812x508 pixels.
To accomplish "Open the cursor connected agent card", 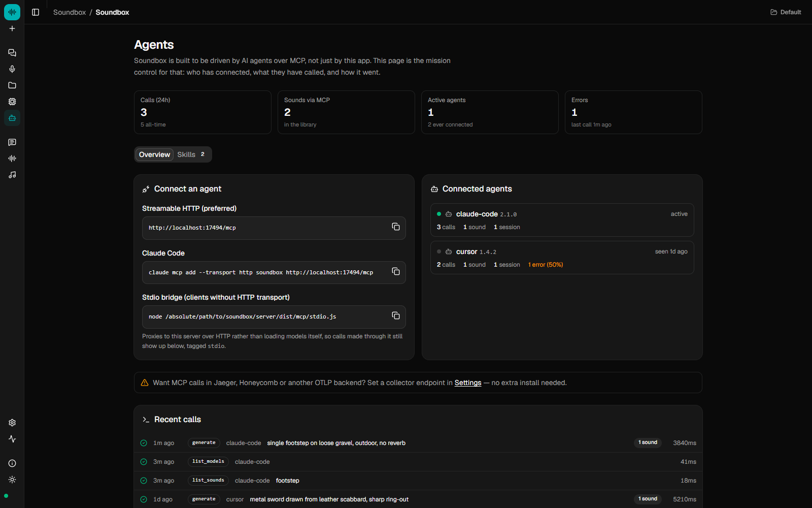I will click(562, 258).
